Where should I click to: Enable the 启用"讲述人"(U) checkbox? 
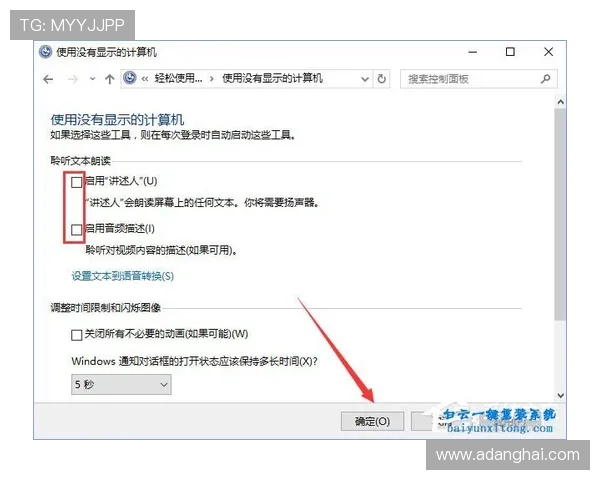click(77, 182)
